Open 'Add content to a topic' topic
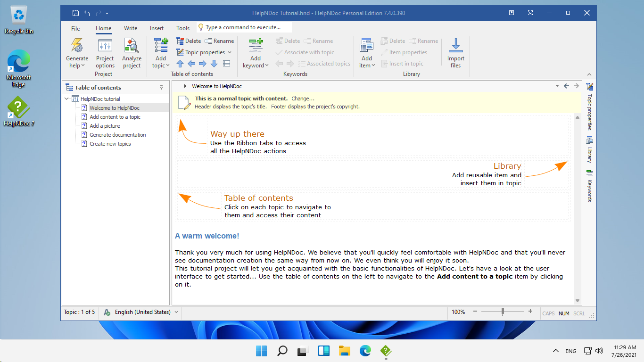644x362 pixels. 115,117
